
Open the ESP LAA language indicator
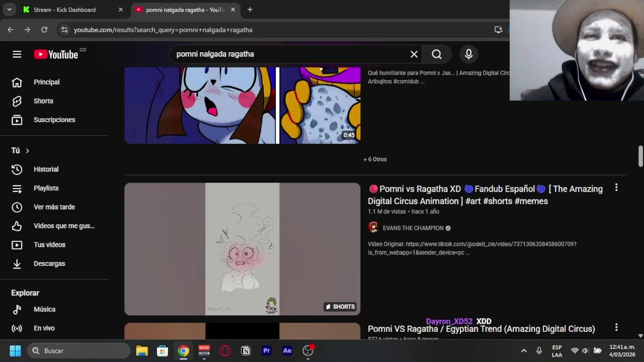click(557, 351)
